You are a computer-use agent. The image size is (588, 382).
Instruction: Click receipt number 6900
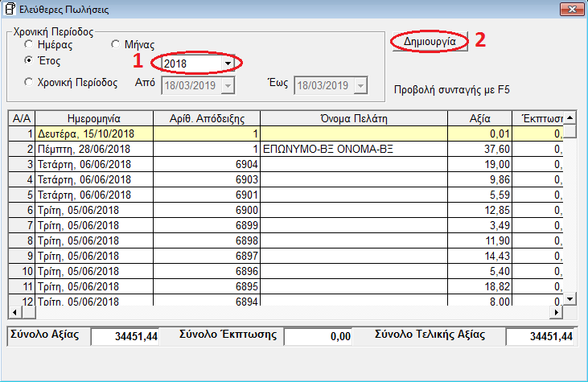(x=247, y=210)
